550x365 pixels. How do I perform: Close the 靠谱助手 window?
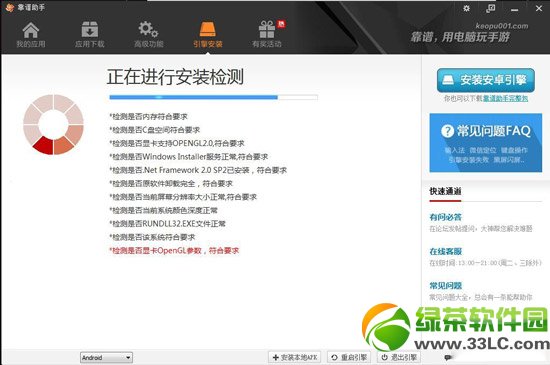(x=539, y=8)
